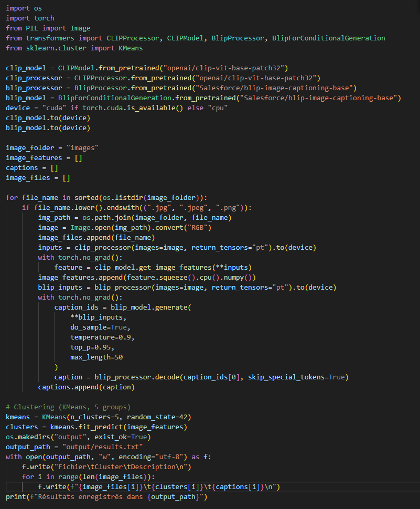Screen dimensions: 420x509
Task: Click 'kmeans.fit_predict(image_features)'
Action: 119,427
